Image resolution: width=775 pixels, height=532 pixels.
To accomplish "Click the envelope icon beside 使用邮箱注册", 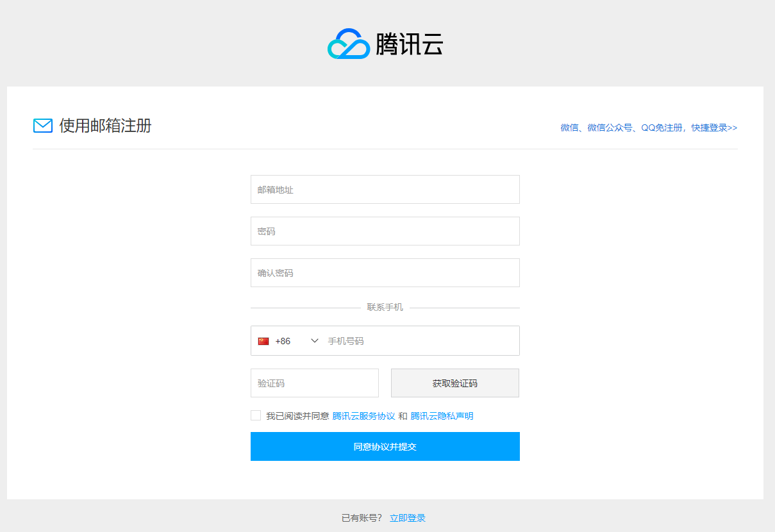I will click(x=43, y=126).
